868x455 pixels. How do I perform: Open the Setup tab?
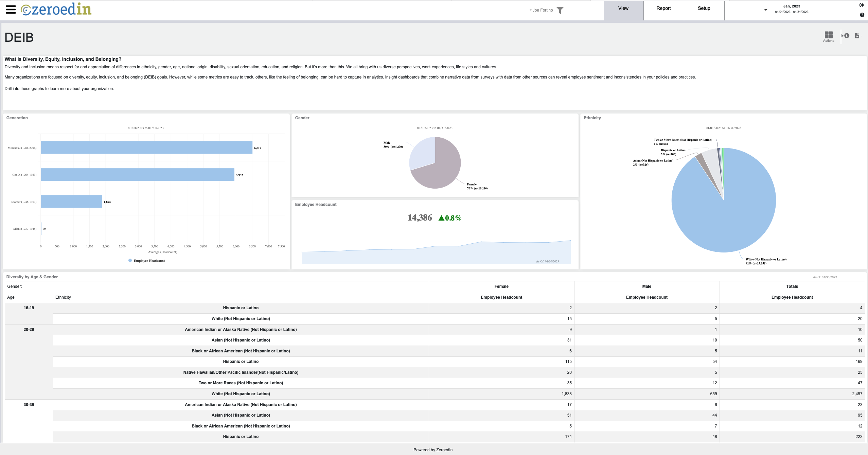(704, 8)
